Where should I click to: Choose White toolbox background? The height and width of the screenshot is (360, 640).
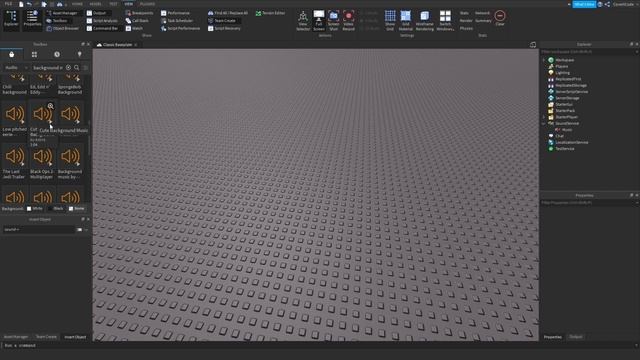pyautogui.click(x=34, y=209)
